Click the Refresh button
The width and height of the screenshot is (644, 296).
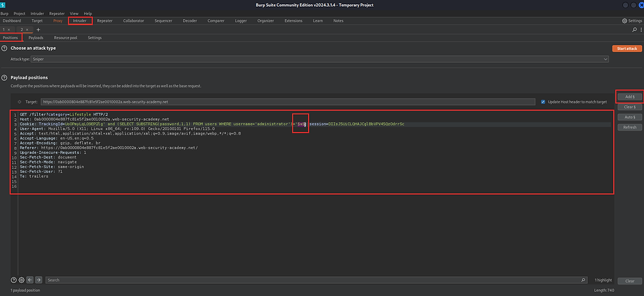(630, 127)
